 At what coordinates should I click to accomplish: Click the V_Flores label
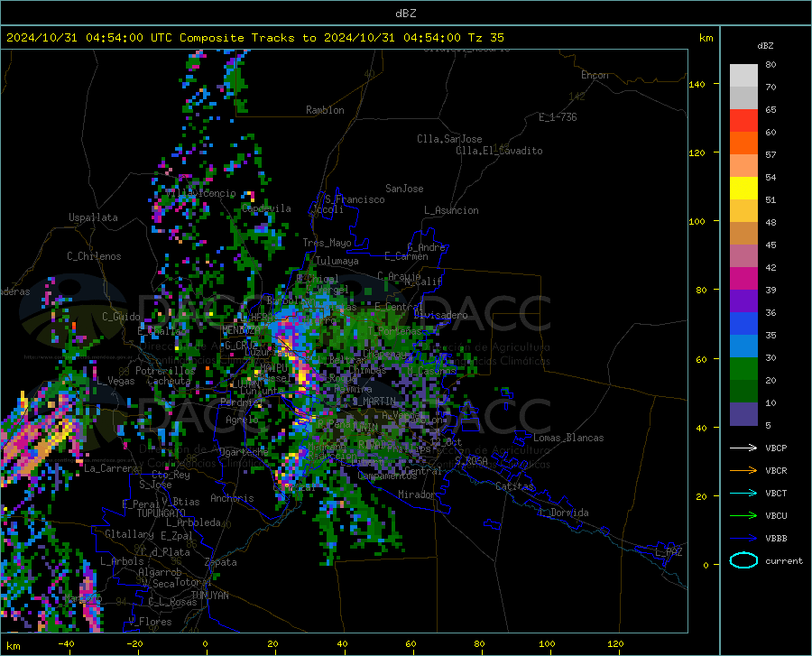click(150, 622)
